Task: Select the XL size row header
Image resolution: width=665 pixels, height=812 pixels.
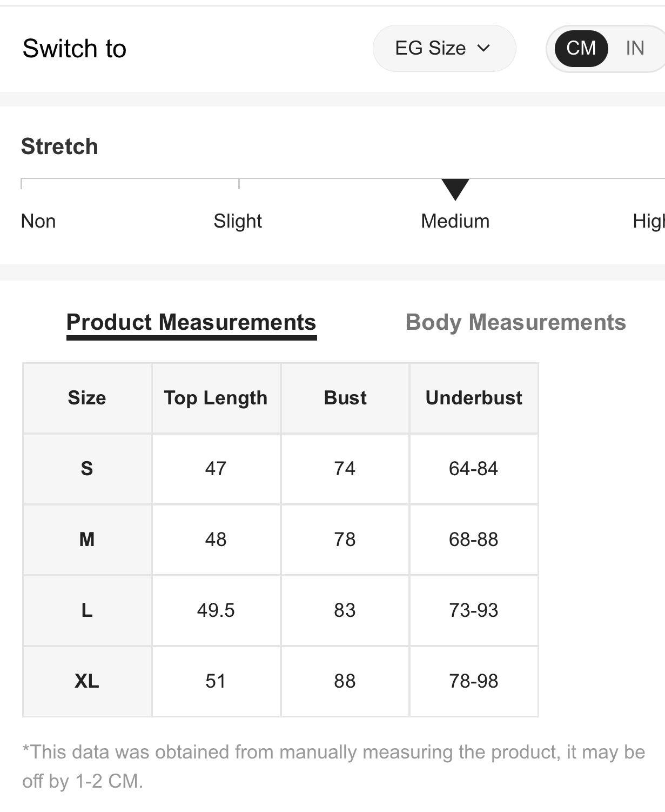Action: (87, 681)
